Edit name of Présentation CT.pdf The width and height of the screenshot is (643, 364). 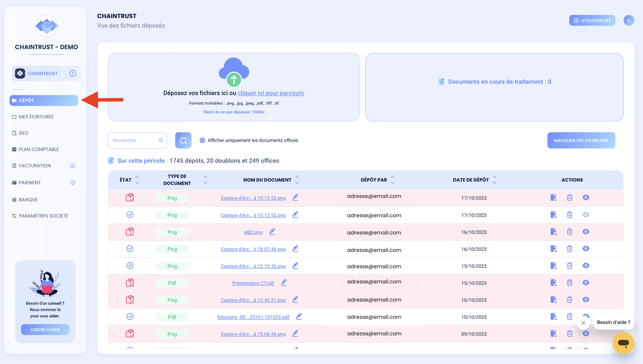point(284,283)
